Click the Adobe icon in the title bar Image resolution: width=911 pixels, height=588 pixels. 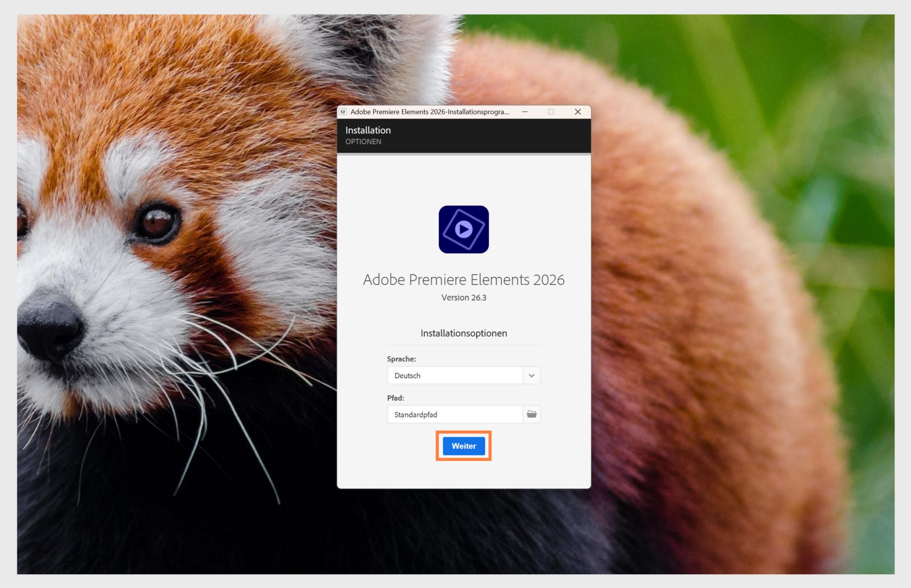click(x=343, y=112)
